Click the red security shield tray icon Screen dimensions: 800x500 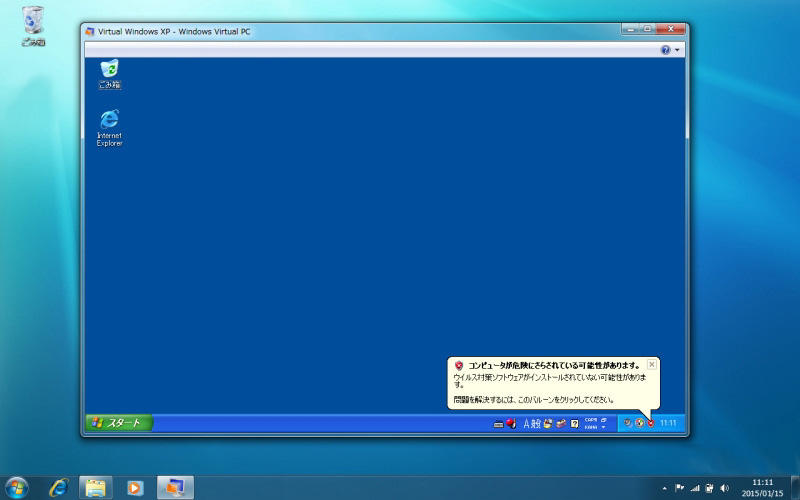click(x=650, y=423)
